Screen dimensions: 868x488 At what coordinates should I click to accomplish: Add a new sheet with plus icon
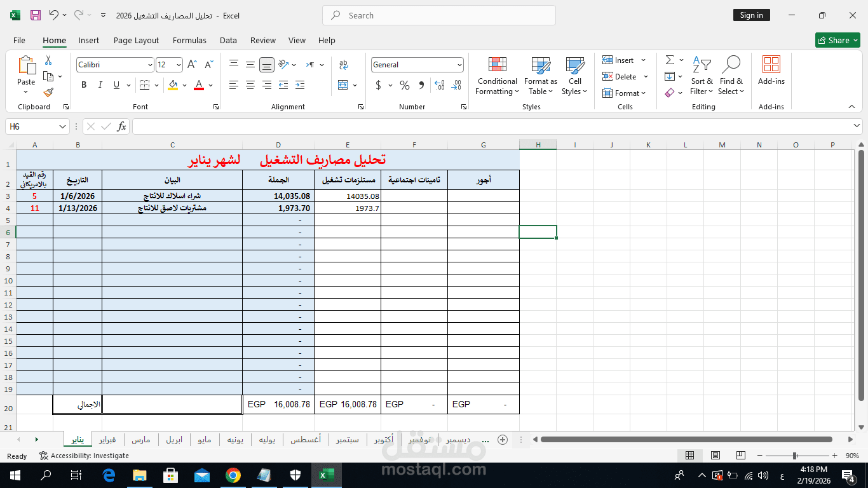[x=503, y=440]
